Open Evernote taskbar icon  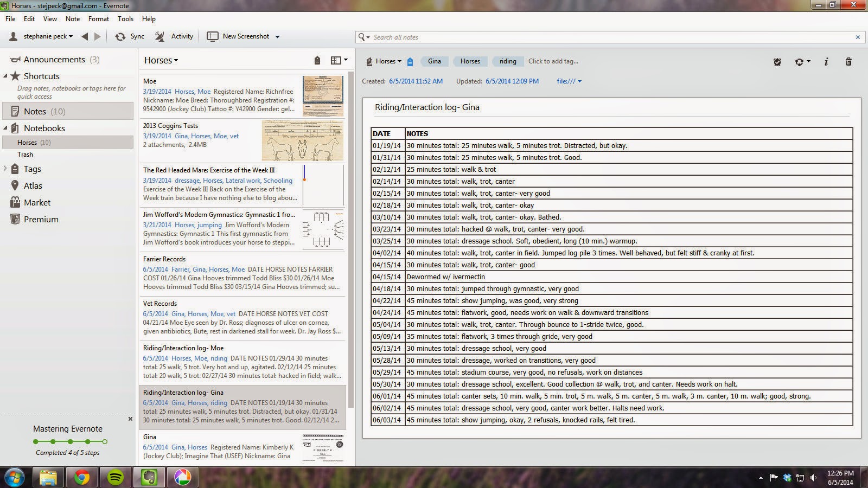[149, 477]
